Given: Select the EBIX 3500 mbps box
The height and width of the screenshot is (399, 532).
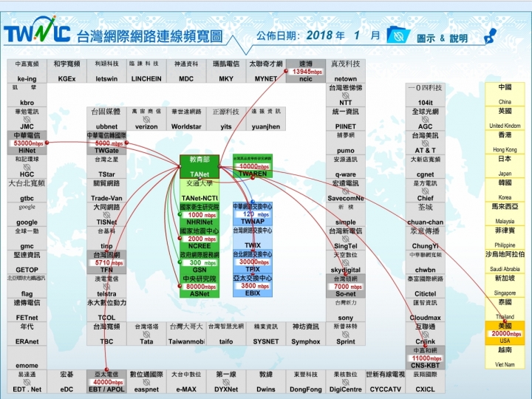Looking at the screenshot, I should 253,286.
